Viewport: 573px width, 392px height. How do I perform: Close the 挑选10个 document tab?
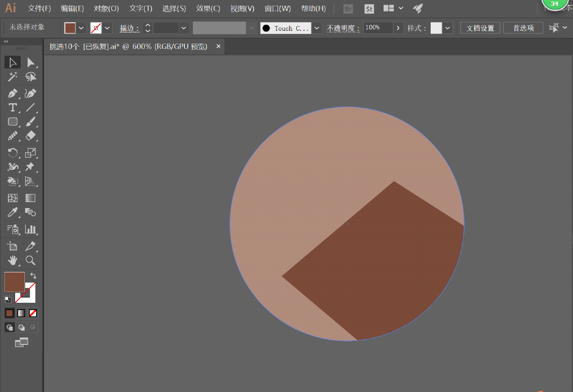point(218,46)
